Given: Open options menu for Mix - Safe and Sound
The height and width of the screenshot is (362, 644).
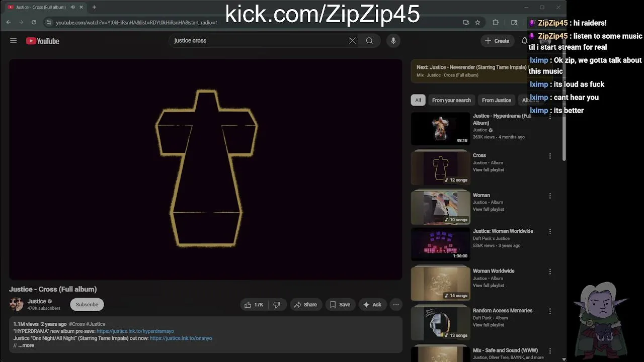Looking at the screenshot, I should pyautogui.click(x=550, y=351).
